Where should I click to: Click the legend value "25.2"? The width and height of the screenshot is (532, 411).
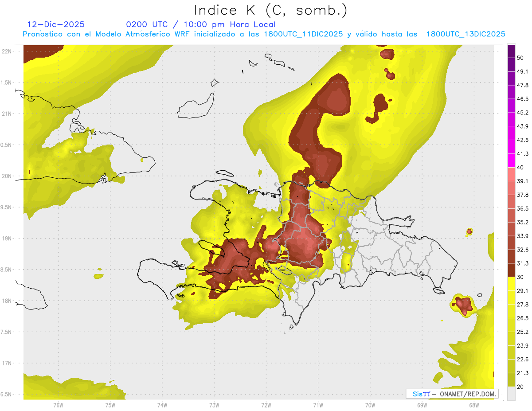[523, 332]
